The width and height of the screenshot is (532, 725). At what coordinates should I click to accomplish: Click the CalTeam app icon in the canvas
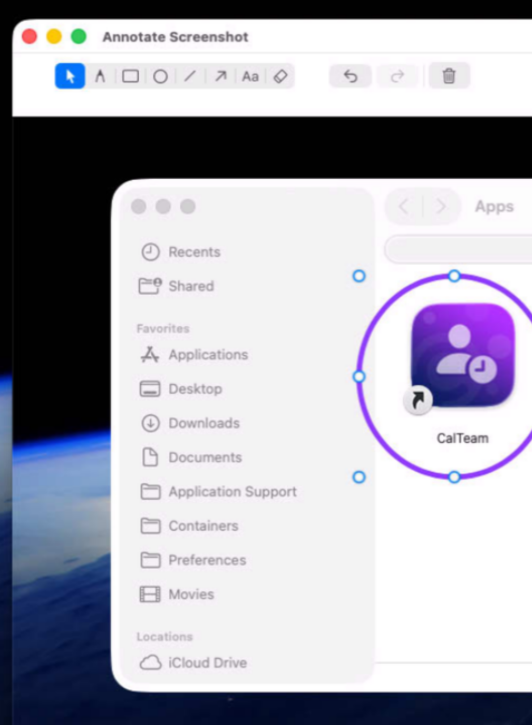coord(463,355)
